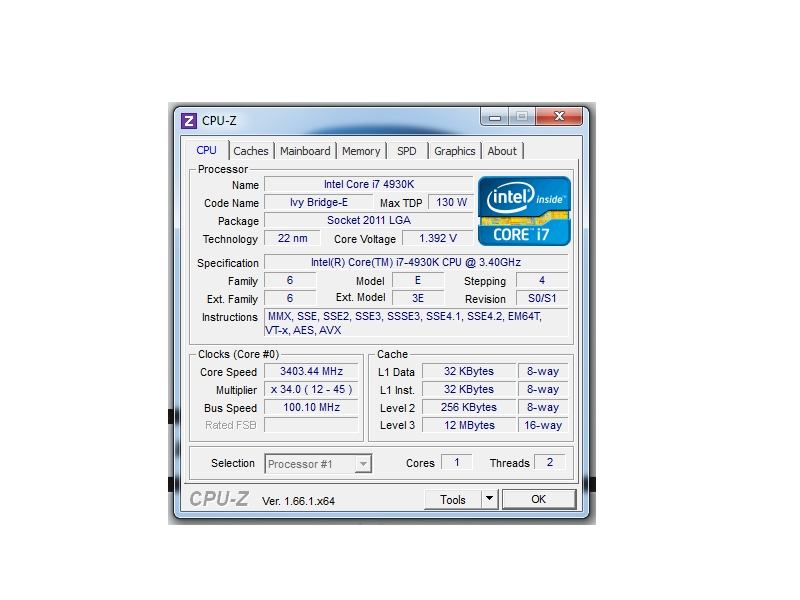Click the OK button
This screenshot has height=600, width=800.
click(539, 499)
